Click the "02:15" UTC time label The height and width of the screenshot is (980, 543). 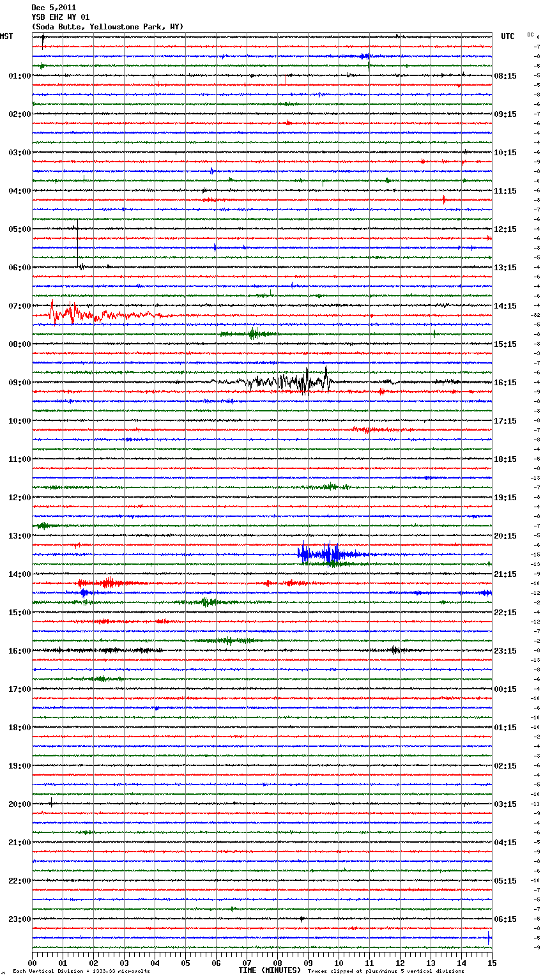coord(505,766)
